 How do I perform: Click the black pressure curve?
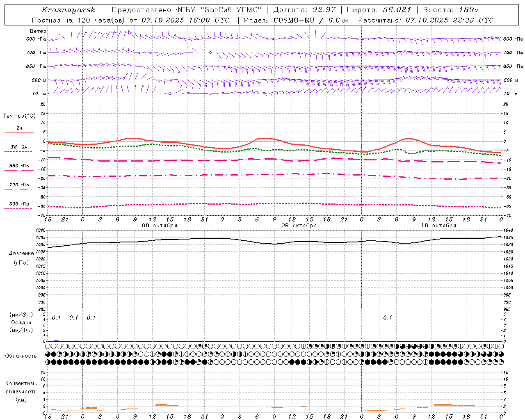click(x=275, y=244)
